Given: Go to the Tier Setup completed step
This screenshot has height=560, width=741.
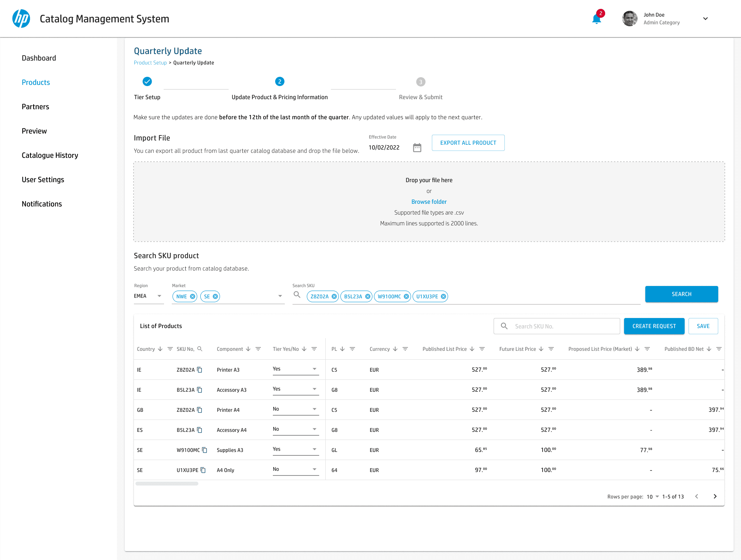Looking at the screenshot, I should click(x=147, y=81).
